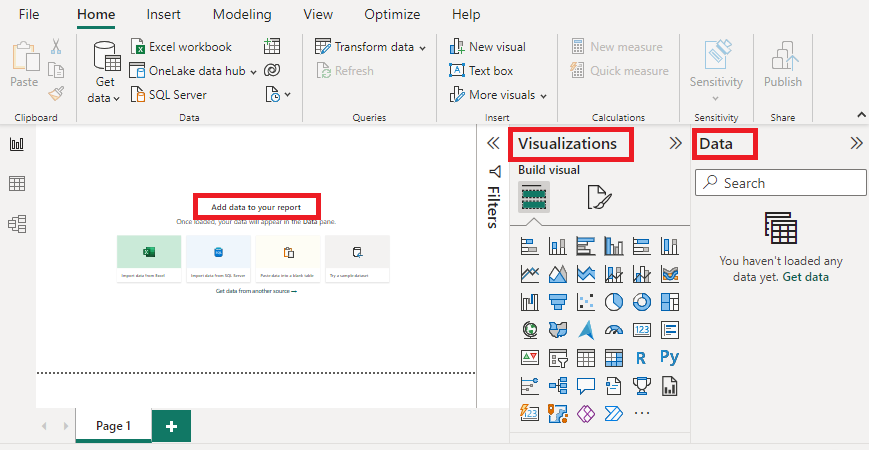Add the Slicer visual
Viewport: 869px width, 450px height.
click(x=558, y=357)
